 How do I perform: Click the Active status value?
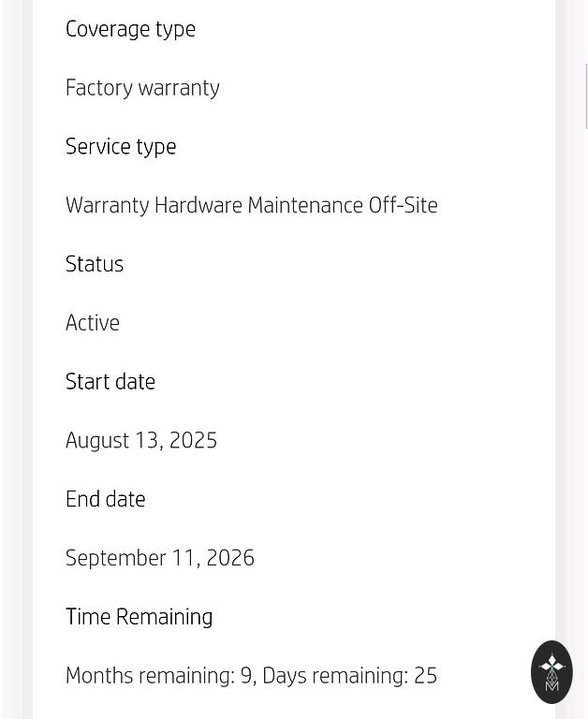coord(93,323)
